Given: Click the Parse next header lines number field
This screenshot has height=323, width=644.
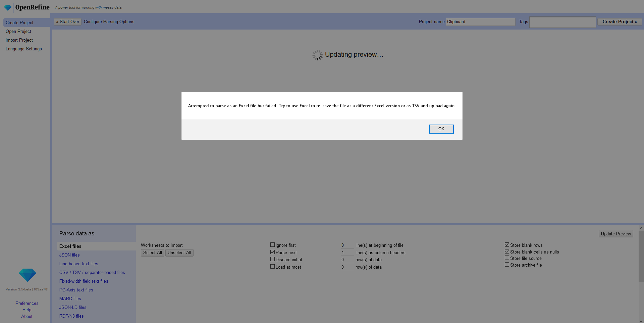Looking at the screenshot, I should tap(347, 253).
